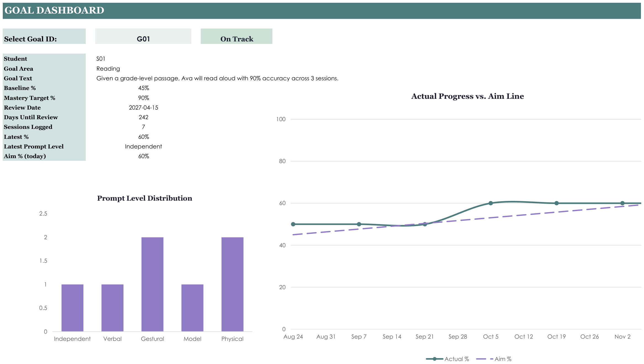Click the Oct 5 data point marker
The width and height of the screenshot is (644, 364).
point(491,203)
